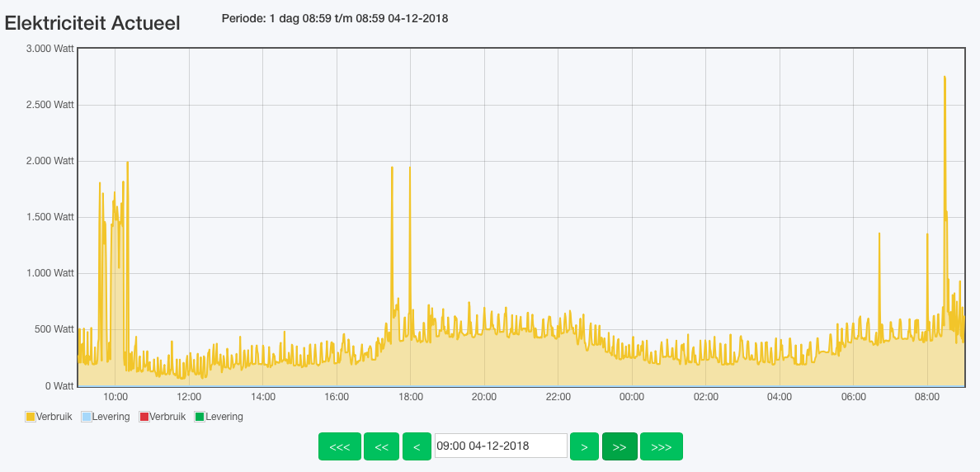
Task: Toggle the green Levering legend swatch
Action: tap(200, 417)
